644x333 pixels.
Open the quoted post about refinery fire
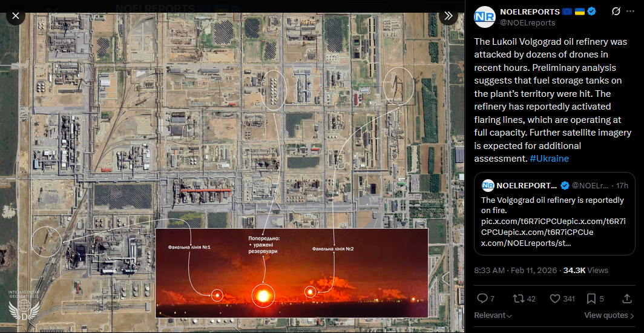coord(554,214)
